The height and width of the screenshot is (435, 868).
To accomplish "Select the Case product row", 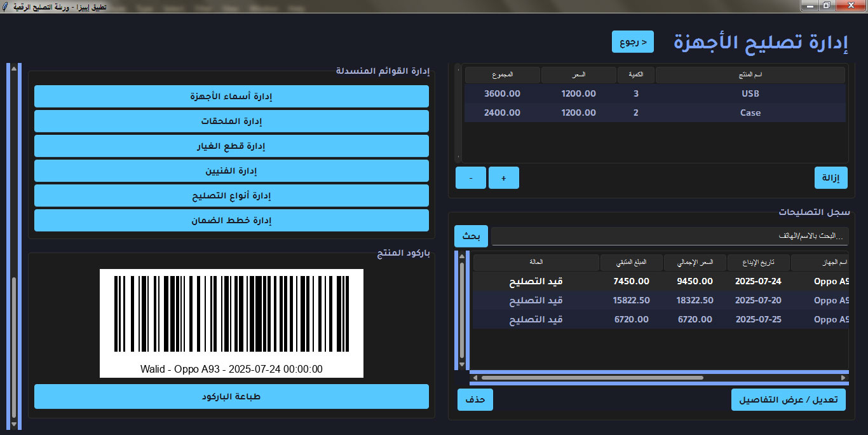I will pos(655,113).
